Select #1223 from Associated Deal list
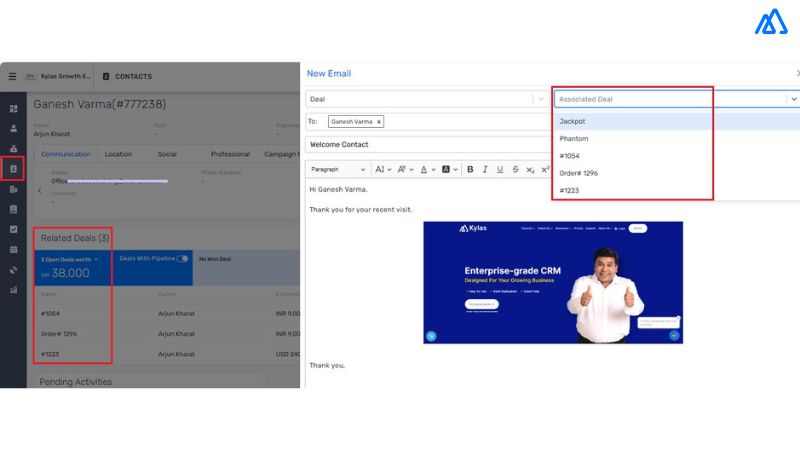This screenshot has width=800, height=450. click(x=677, y=190)
